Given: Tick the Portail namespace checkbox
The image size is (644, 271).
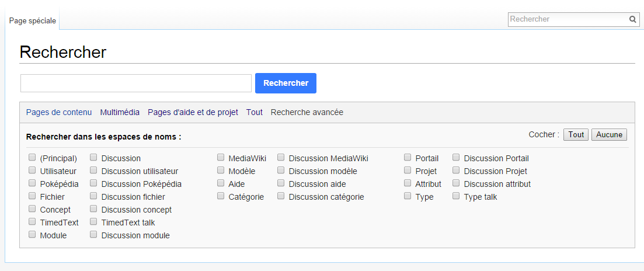Looking at the screenshot, I should click(408, 157).
